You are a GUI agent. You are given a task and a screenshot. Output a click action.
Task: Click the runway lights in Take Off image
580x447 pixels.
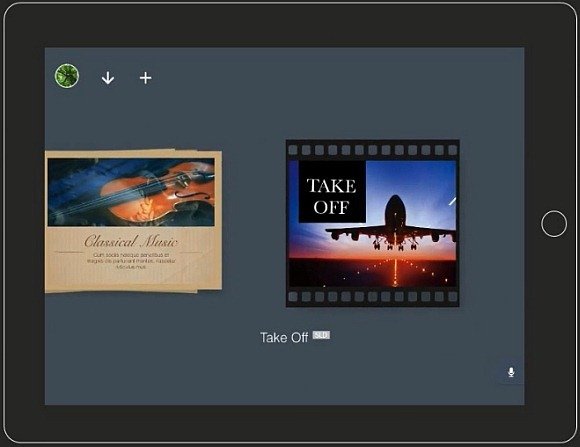(x=395, y=272)
